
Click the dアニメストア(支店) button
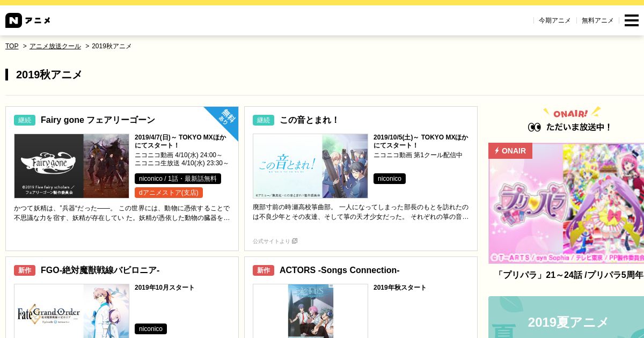[169, 193]
